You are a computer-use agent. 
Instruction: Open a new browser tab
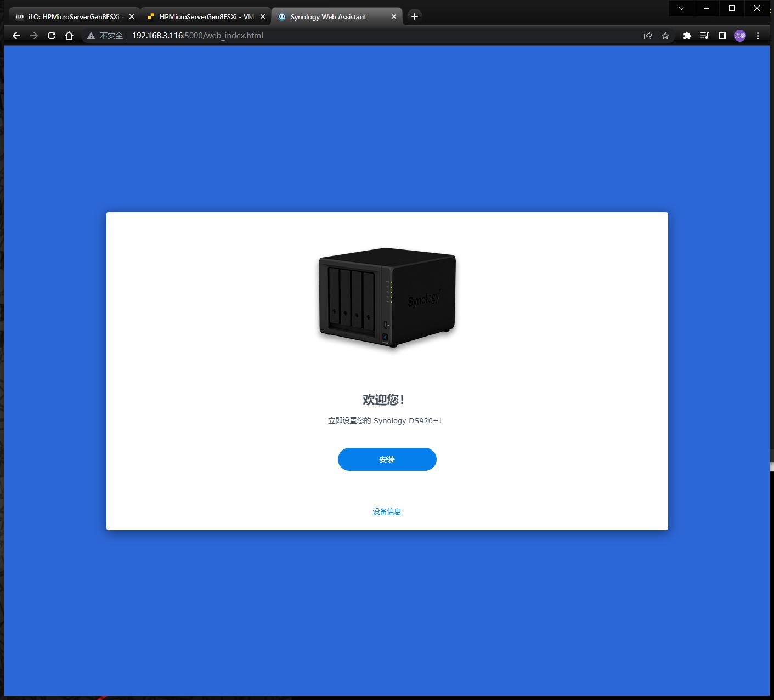[x=415, y=16]
